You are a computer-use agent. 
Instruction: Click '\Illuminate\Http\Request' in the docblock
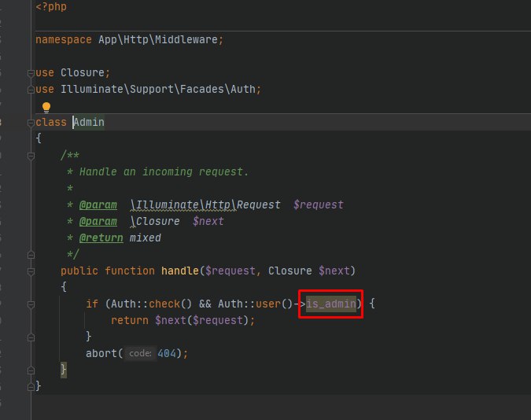205,205
